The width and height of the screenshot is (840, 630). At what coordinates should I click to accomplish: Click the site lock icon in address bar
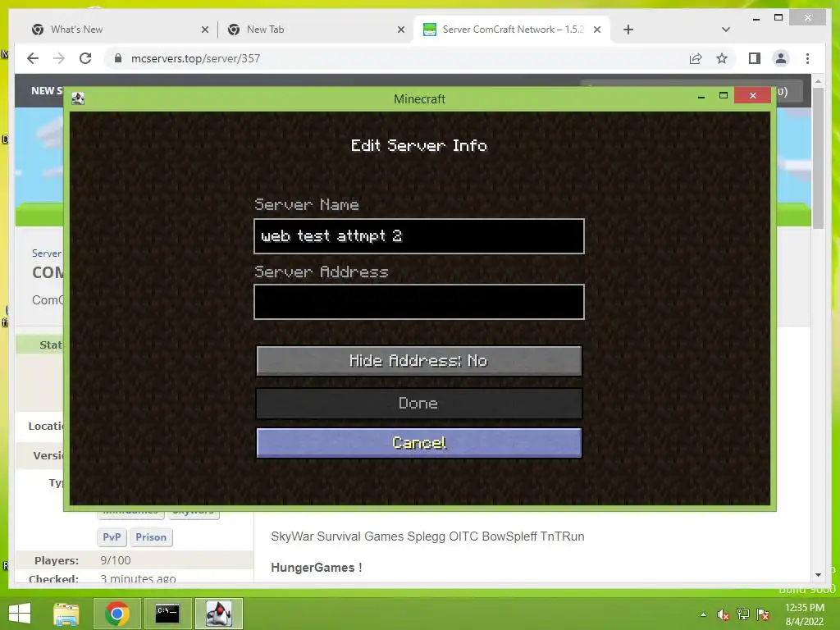point(118,58)
